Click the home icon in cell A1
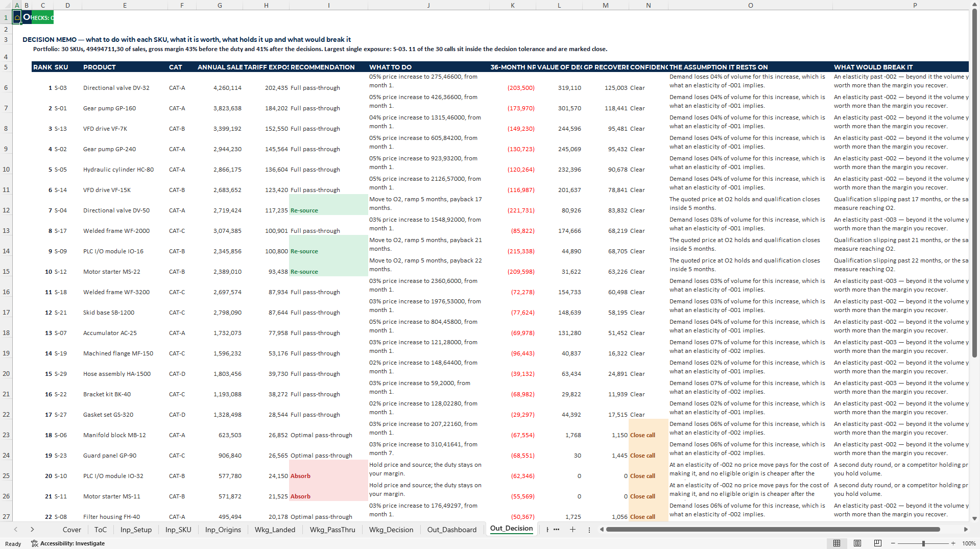Image resolution: width=980 pixels, height=549 pixels. click(x=17, y=17)
